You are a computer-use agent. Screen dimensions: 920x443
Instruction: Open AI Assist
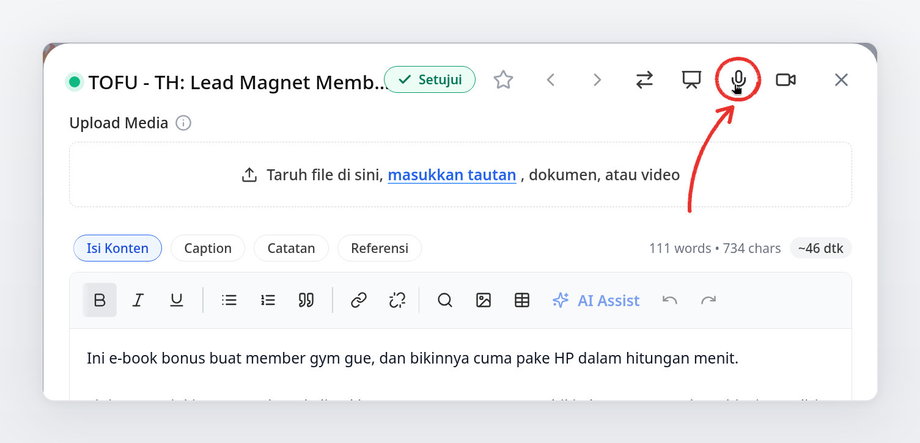coord(596,300)
